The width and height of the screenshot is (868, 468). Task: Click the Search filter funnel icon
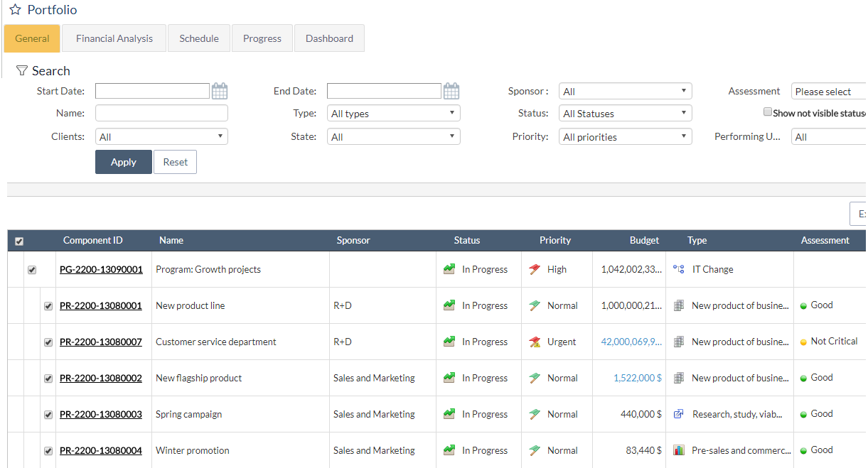click(22, 71)
